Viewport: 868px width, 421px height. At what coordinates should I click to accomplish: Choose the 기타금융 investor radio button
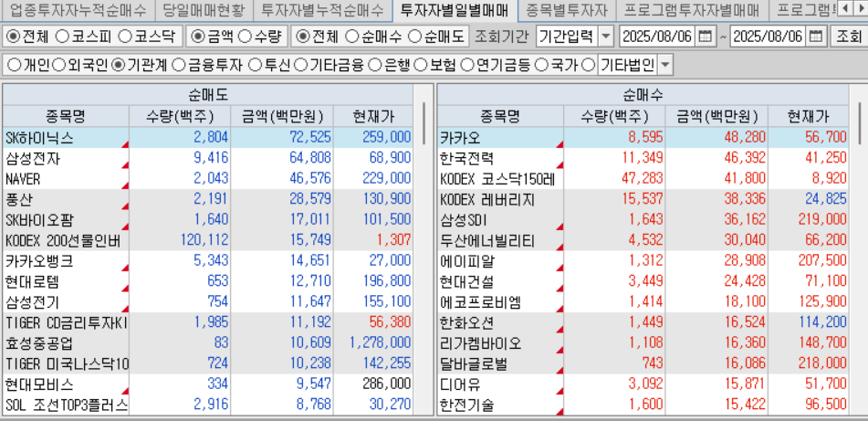click(x=301, y=66)
